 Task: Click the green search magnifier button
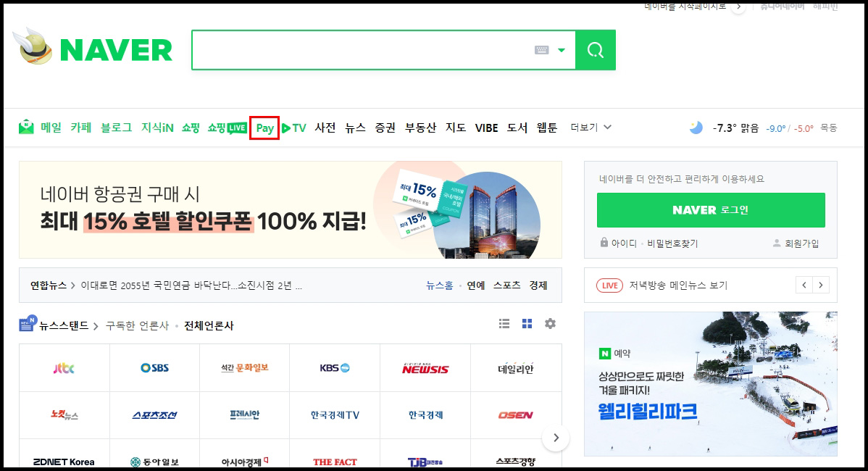tap(595, 51)
